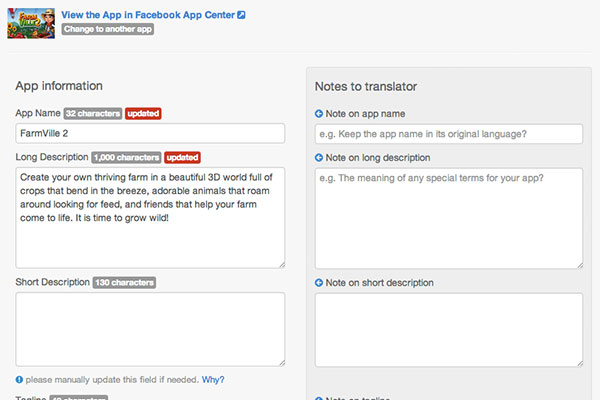Focus the Note on app name field
Screen dimensions: 600x400
449,134
